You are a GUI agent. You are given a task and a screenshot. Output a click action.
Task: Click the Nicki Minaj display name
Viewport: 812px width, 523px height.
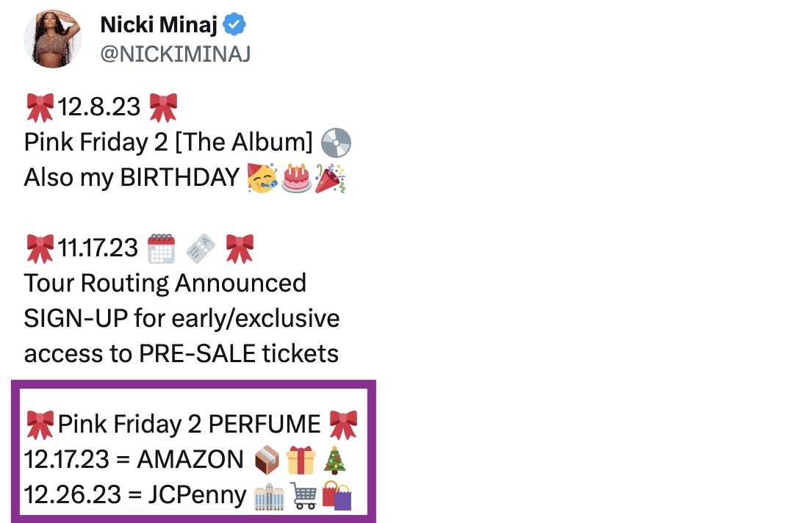pyautogui.click(x=159, y=26)
